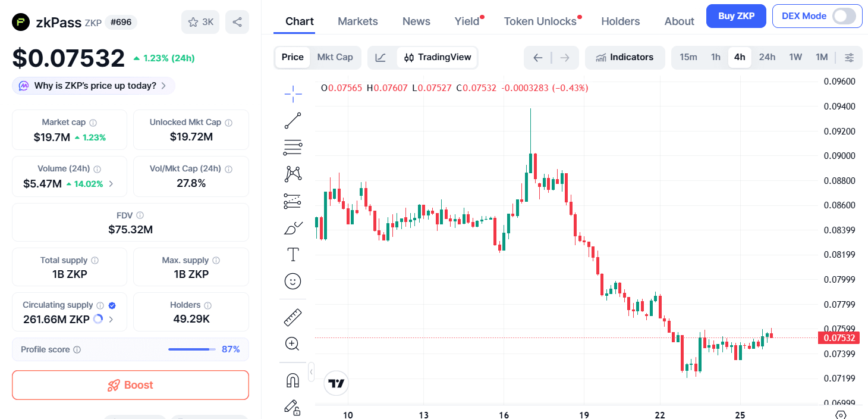Open the Markets tab
Screen dimensions: 868x419
[x=357, y=21]
